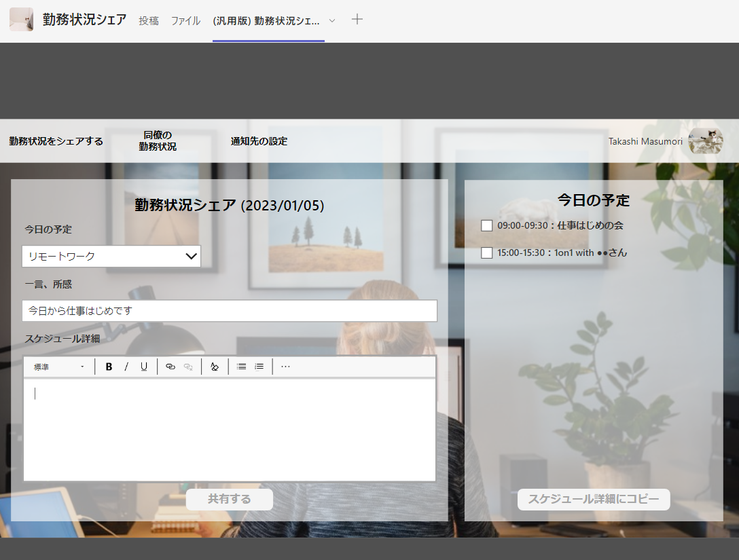This screenshot has height=560, width=739.
Task: Click the 勤務状況シェア (2023/01/05) heading
Action: (230, 205)
